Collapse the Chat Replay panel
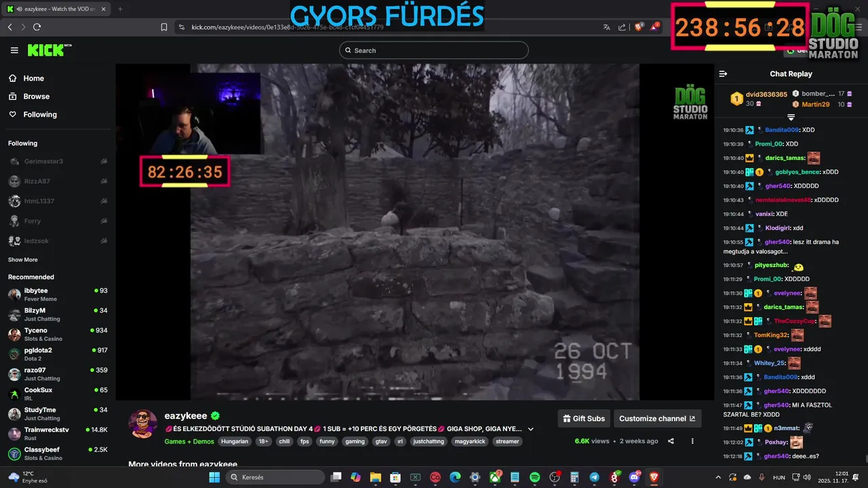Image resolution: width=868 pixels, height=488 pixels. pos(723,74)
